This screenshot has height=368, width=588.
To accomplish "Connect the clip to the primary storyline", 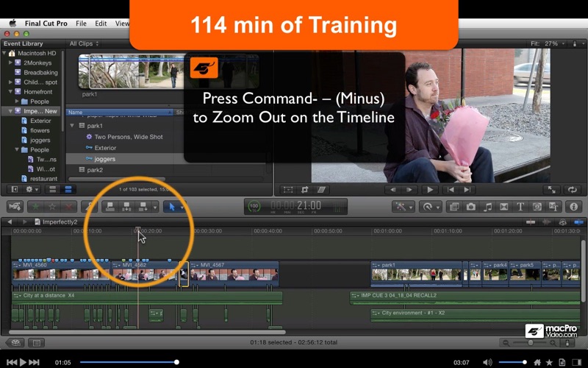I will pos(110,207).
